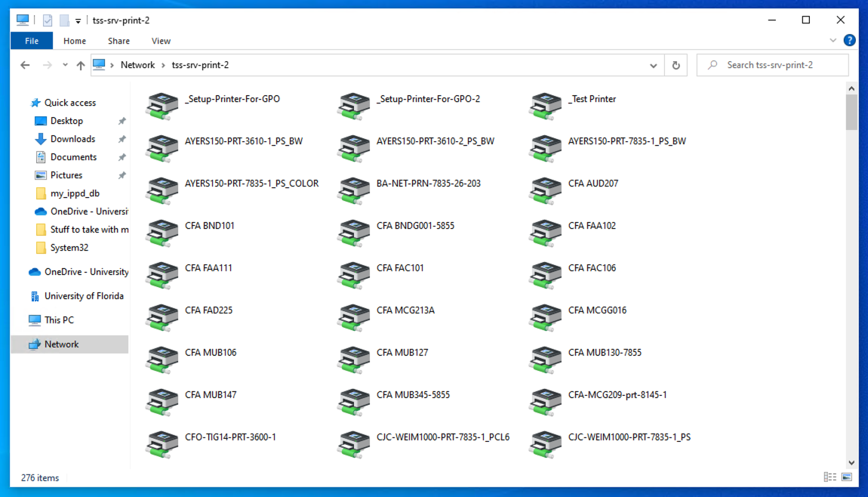Select the CFA MUB345-5855 printer icon
The height and width of the screenshot is (497, 868).
pyautogui.click(x=353, y=402)
